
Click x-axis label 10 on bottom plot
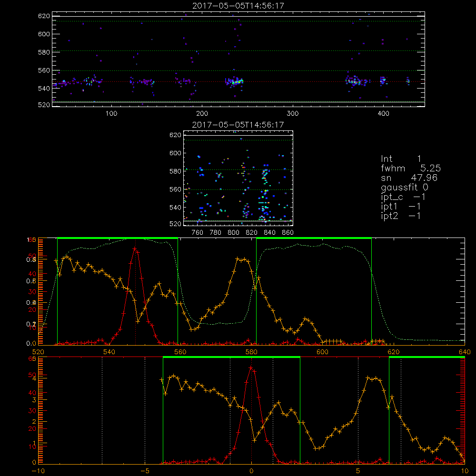[x=465, y=471]
